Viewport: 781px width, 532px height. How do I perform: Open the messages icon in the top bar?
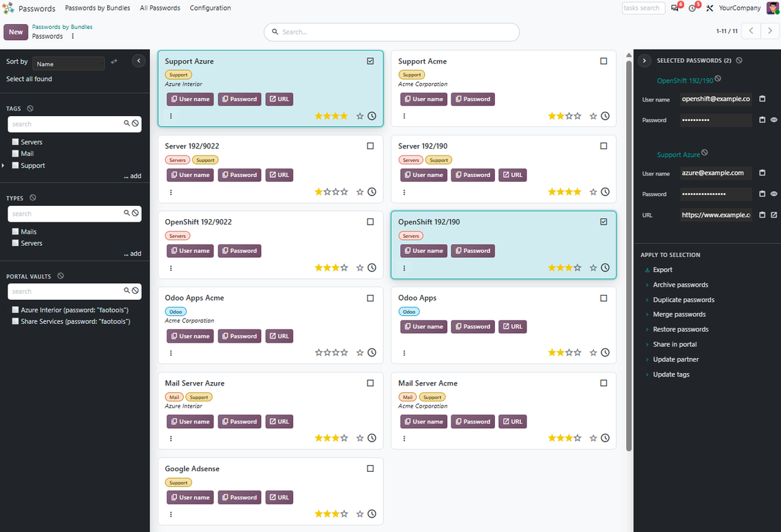[675, 8]
